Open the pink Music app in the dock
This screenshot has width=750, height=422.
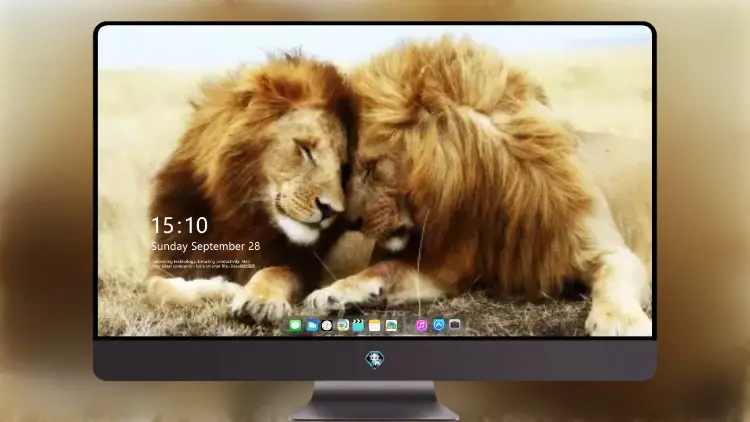(x=421, y=325)
